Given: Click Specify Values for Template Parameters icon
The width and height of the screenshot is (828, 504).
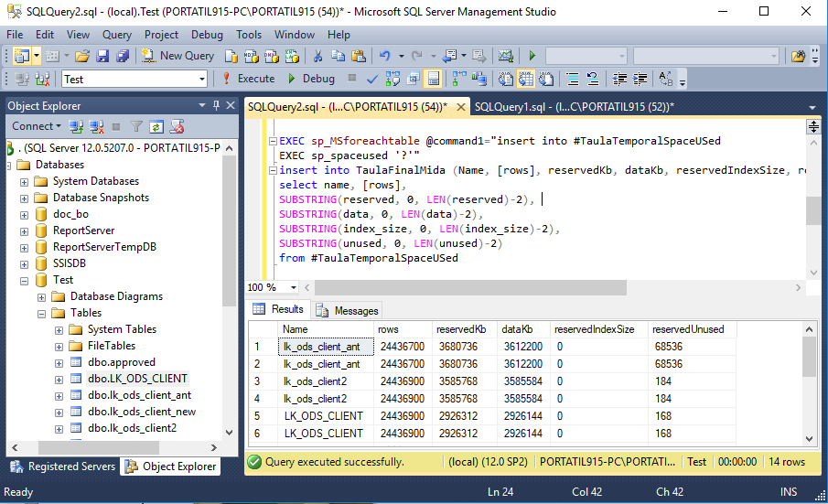Looking at the screenshot, I should pyautogui.click(x=665, y=80).
